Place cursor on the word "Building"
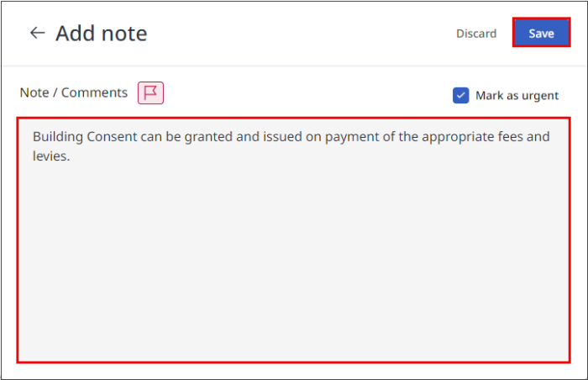 58,136
